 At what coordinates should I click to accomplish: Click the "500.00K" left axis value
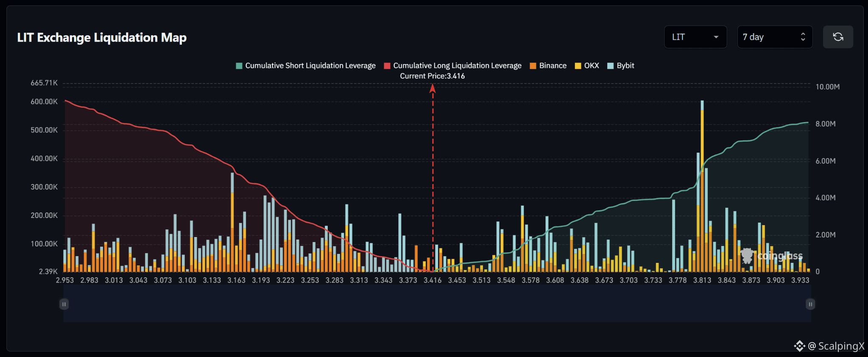[x=44, y=130]
